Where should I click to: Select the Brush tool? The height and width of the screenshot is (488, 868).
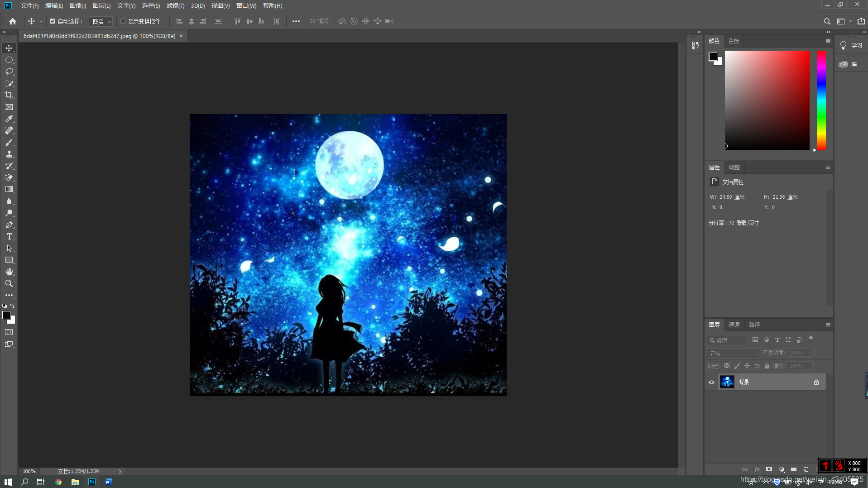(9, 142)
